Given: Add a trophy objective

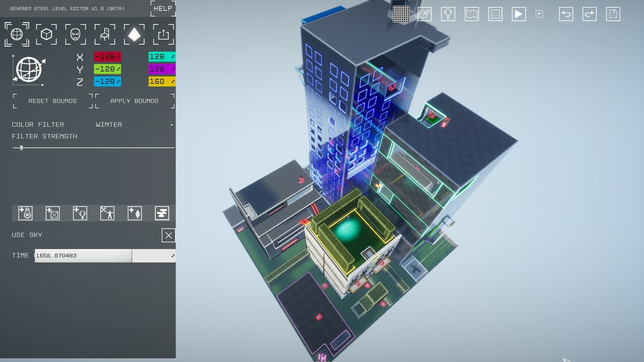Looking at the screenshot, I should pos(80,213).
